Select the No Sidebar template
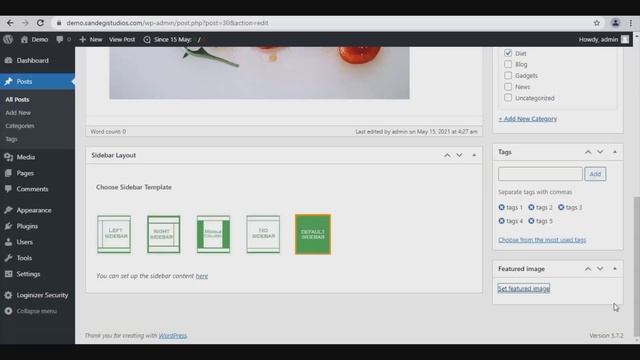Screen dimensions: 640x360 263,234
